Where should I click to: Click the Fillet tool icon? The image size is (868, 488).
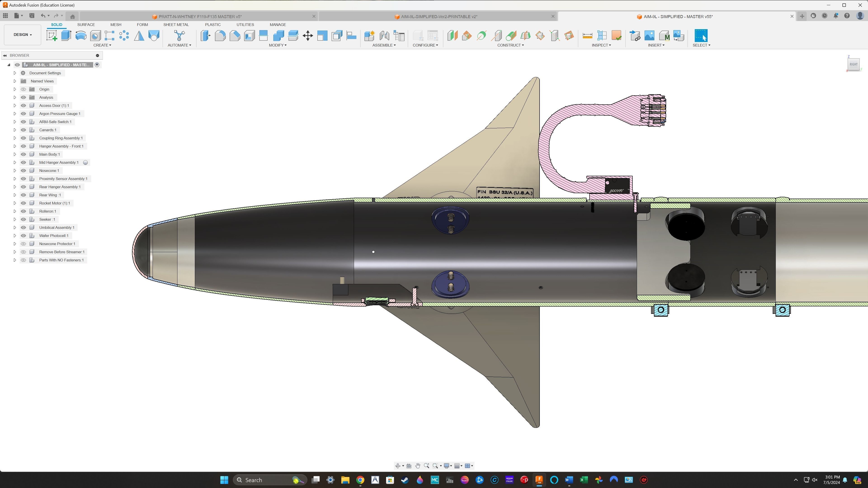click(x=220, y=35)
